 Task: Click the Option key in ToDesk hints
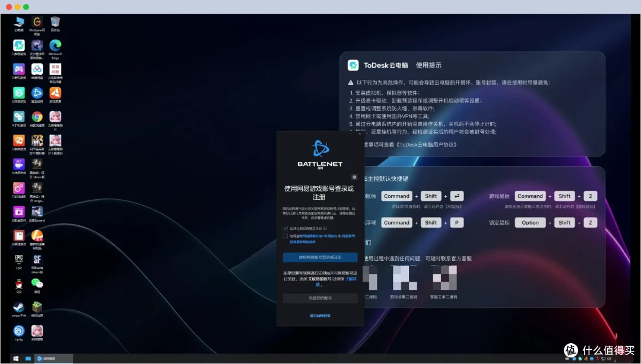(530, 223)
